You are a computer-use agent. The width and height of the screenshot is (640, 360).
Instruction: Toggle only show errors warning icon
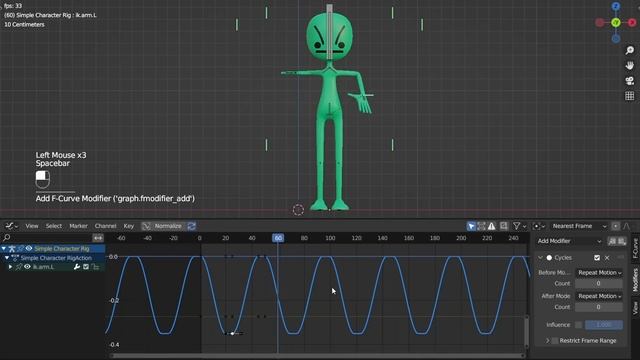point(491,226)
